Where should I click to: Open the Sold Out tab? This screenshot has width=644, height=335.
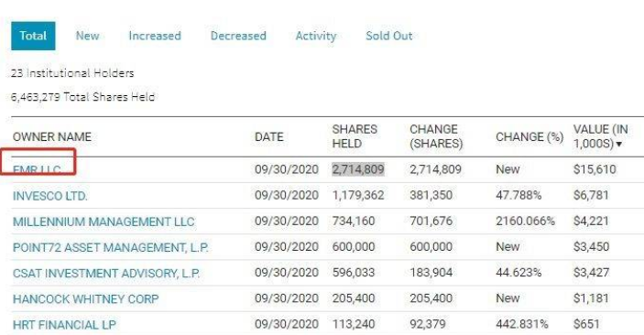click(x=389, y=36)
